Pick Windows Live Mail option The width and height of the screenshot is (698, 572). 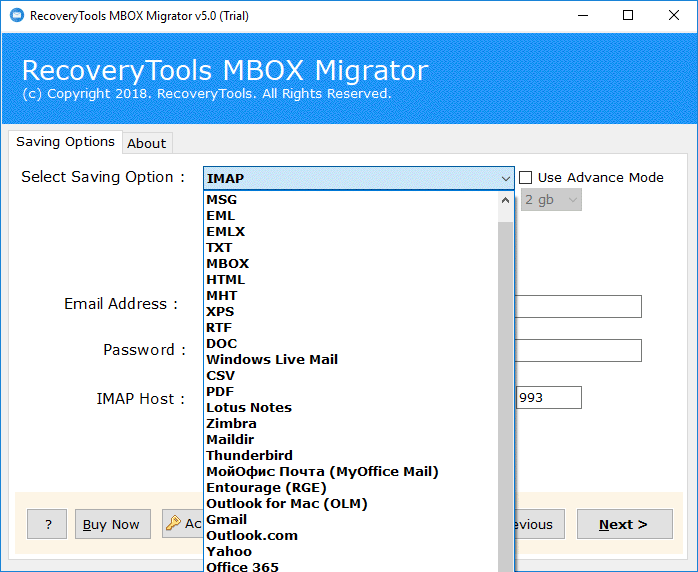[x=351, y=360]
